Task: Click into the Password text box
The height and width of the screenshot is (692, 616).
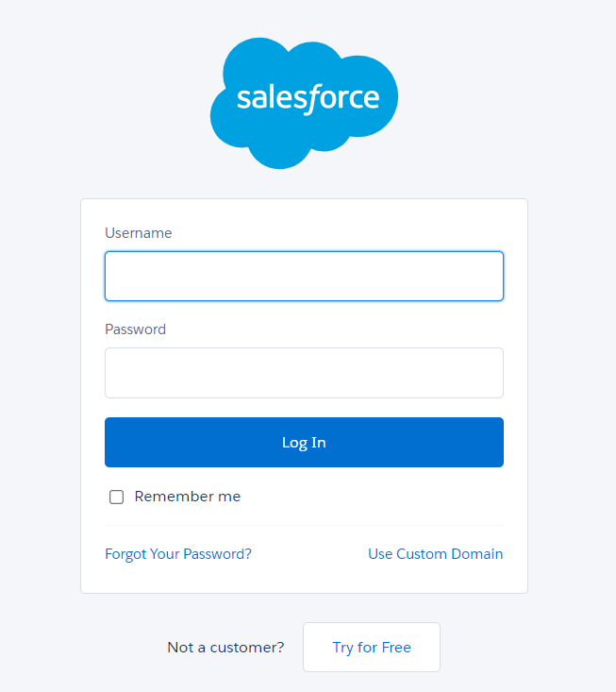Action: pyautogui.click(x=304, y=373)
